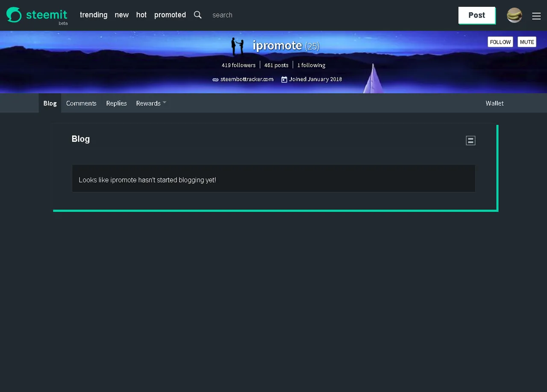Open the promoted posts feed
The image size is (547, 392).
click(170, 15)
